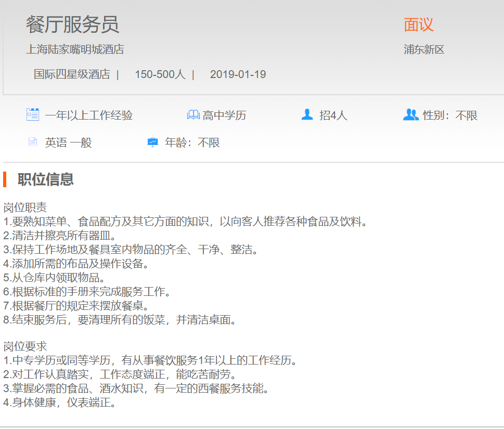Click the presentation board icon beside 年龄

[x=153, y=142]
